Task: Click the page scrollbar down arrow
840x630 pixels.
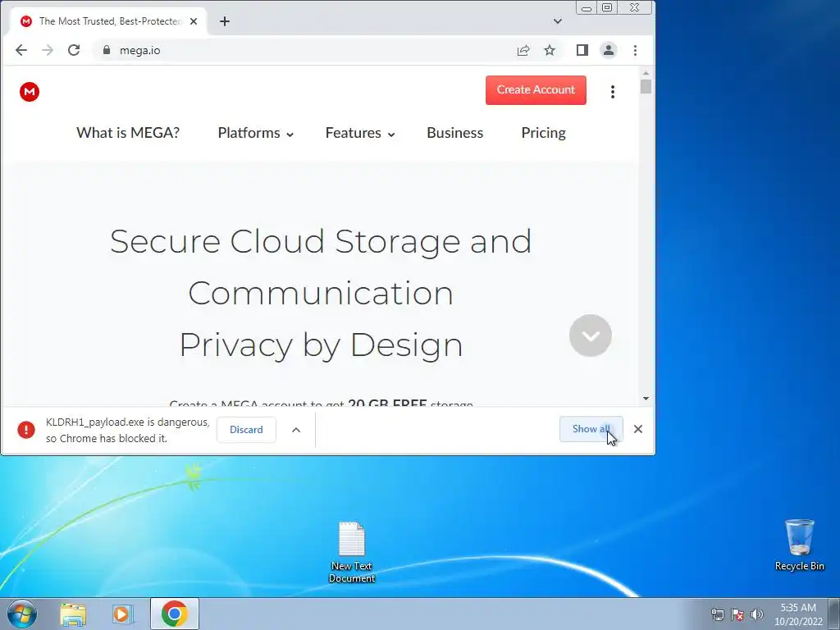Action: pyautogui.click(x=646, y=399)
